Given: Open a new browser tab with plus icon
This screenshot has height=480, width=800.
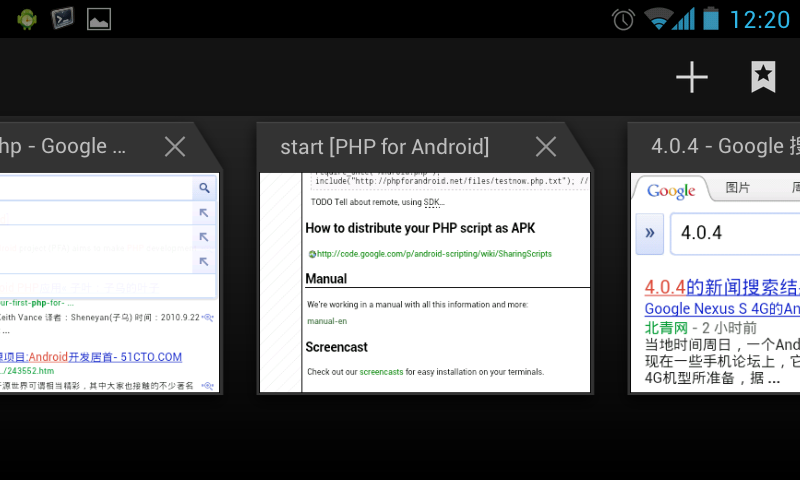Looking at the screenshot, I should click(x=692, y=78).
